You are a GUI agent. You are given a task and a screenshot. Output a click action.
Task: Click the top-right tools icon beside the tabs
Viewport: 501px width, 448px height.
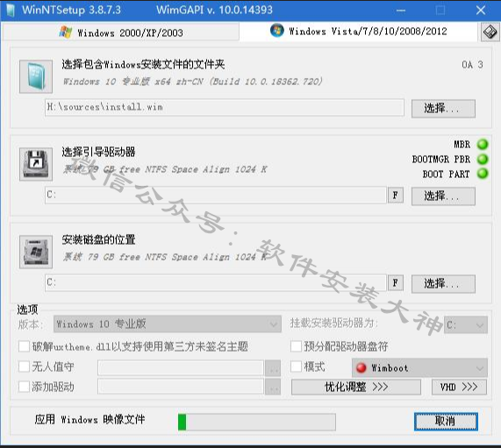(490, 32)
